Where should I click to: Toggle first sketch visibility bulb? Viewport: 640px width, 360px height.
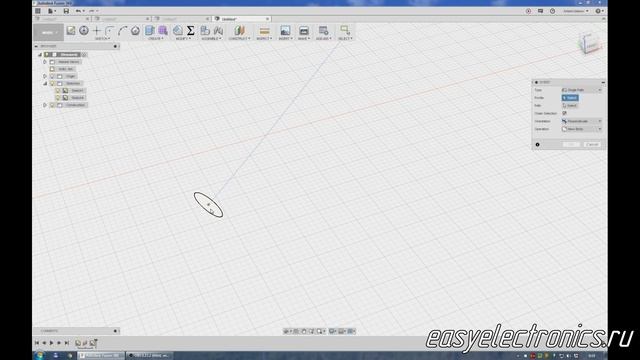coord(58,91)
